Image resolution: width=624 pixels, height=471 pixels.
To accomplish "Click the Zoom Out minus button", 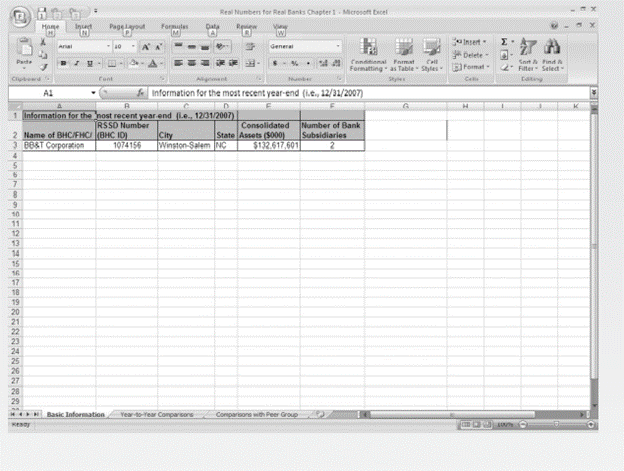I will tap(523, 424).
